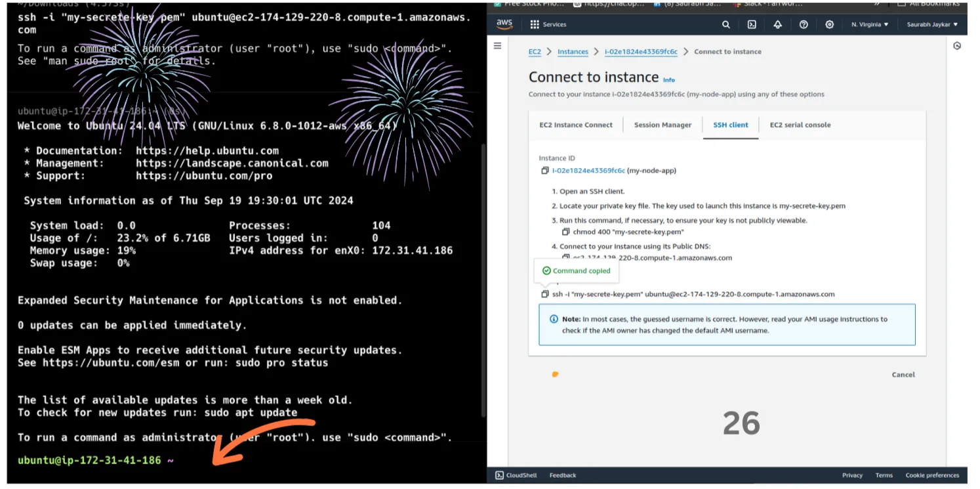Open Feedback in the footer
This screenshot has width=980, height=489.
tap(563, 475)
